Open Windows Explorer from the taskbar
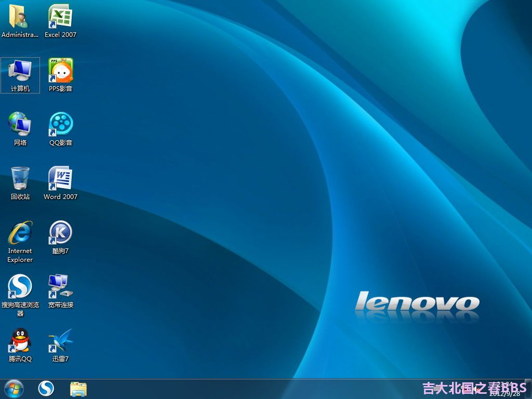The image size is (532, 399). 78,389
